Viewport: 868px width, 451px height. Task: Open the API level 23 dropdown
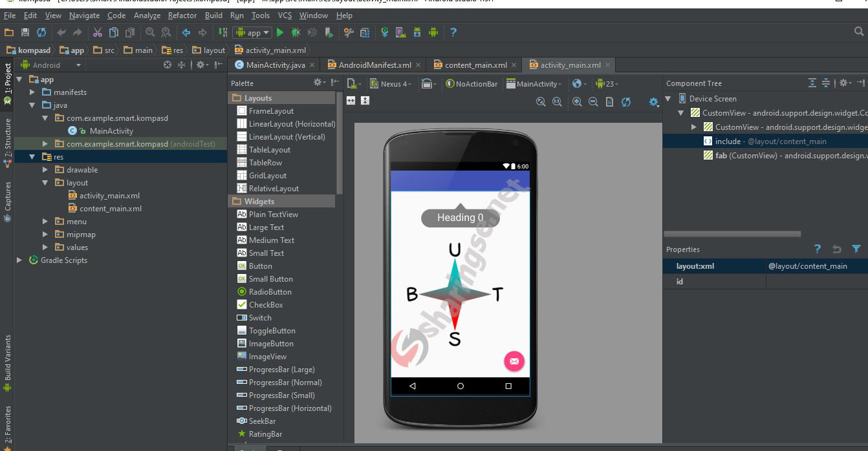point(607,83)
